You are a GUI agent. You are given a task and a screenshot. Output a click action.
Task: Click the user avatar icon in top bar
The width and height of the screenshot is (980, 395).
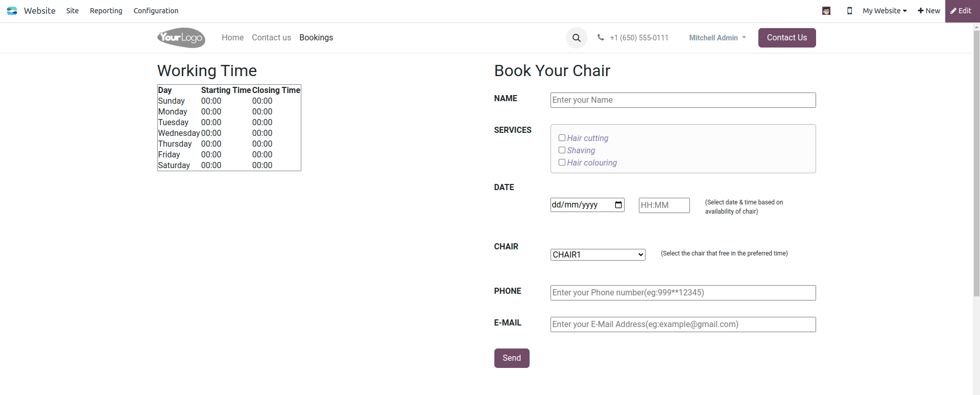[826, 11]
